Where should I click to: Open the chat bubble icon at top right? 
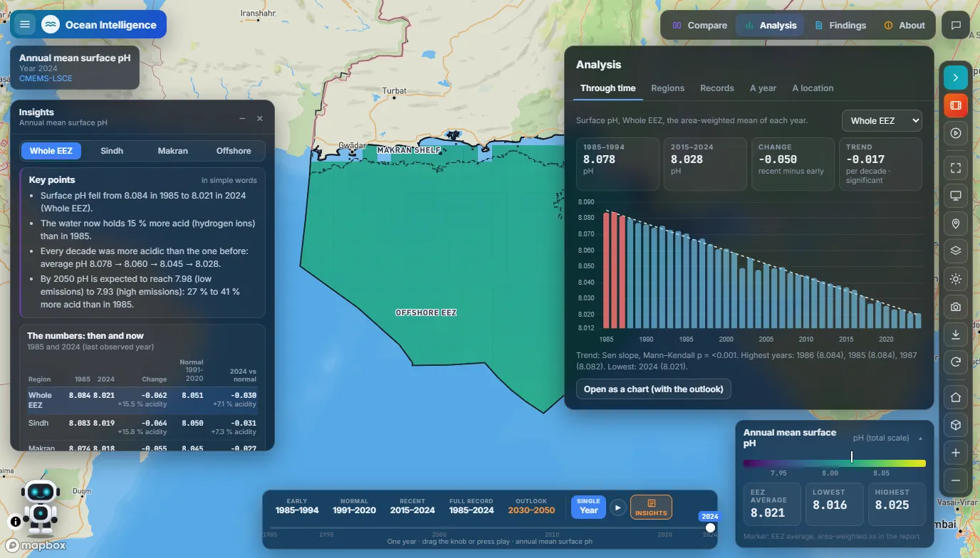[956, 25]
